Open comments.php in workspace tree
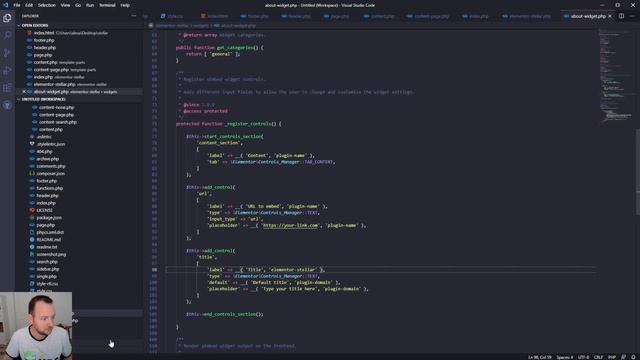 [51, 166]
